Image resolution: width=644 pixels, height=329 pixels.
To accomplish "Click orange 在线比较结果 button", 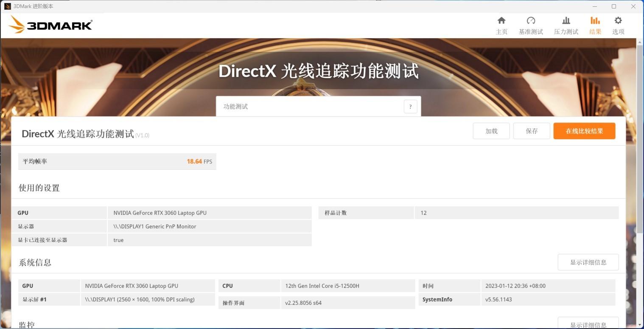I will click(x=584, y=131).
